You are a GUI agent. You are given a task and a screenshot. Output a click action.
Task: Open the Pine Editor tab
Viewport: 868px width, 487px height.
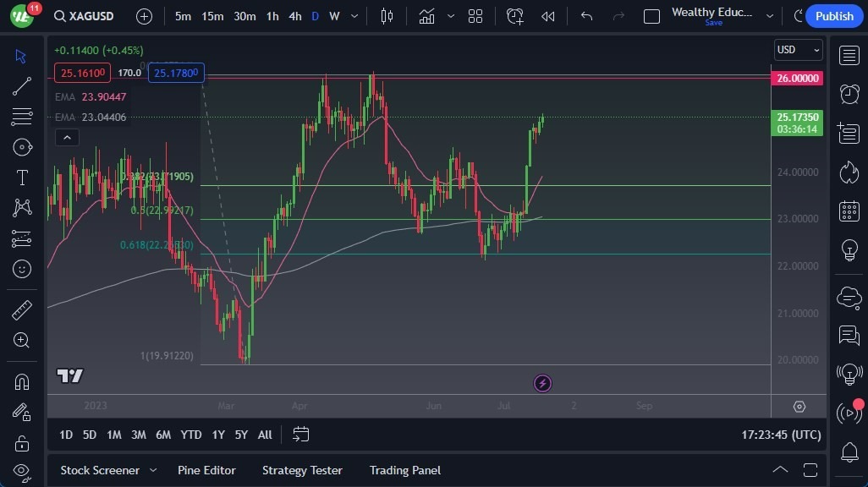pos(207,470)
